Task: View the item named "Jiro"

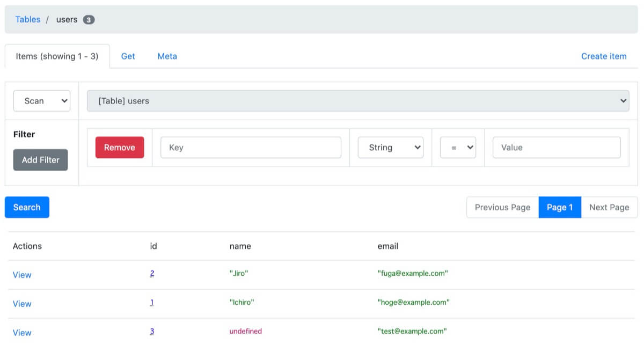Action: (21, 275)
